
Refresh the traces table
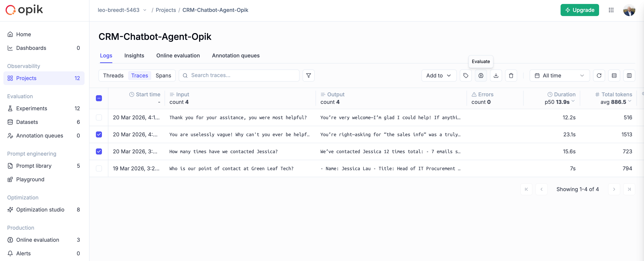click(599, 75)
